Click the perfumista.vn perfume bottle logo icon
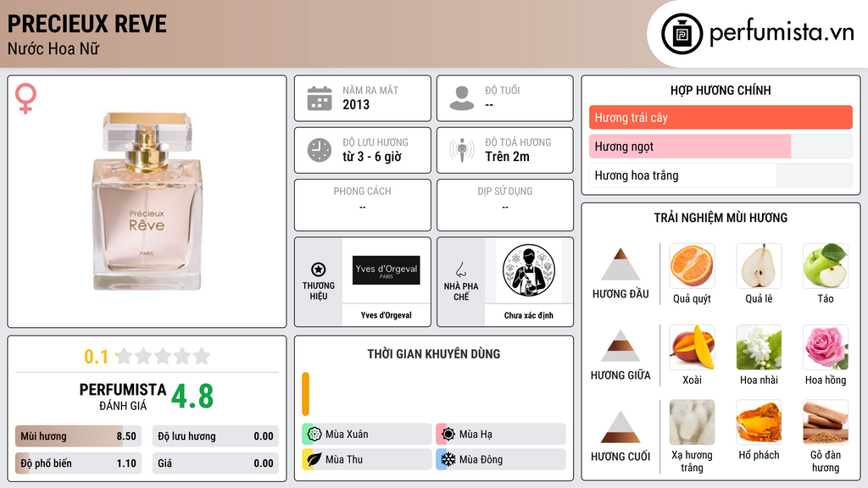Image resolution: width=868 pixels, height=488 pixels. (x=682, y=34)
